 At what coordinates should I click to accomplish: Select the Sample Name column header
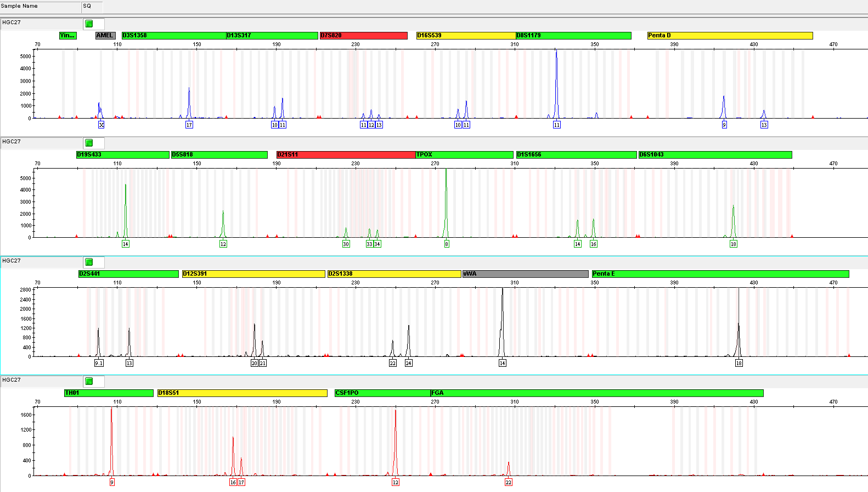[40, 6]
